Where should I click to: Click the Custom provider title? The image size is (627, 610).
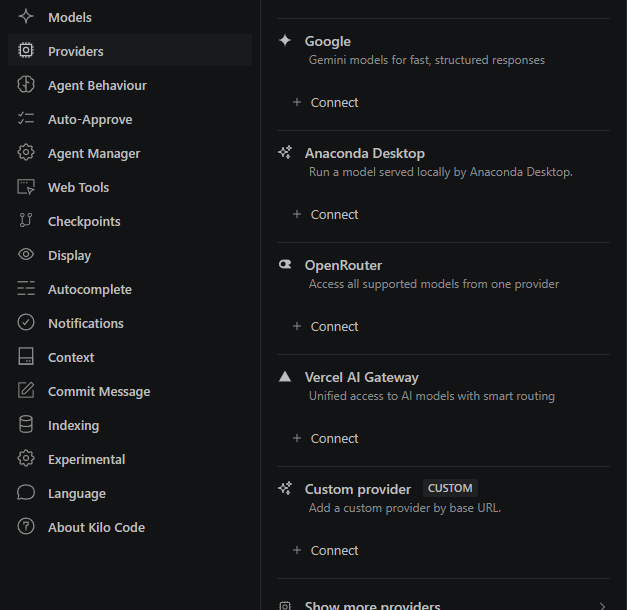357,489
